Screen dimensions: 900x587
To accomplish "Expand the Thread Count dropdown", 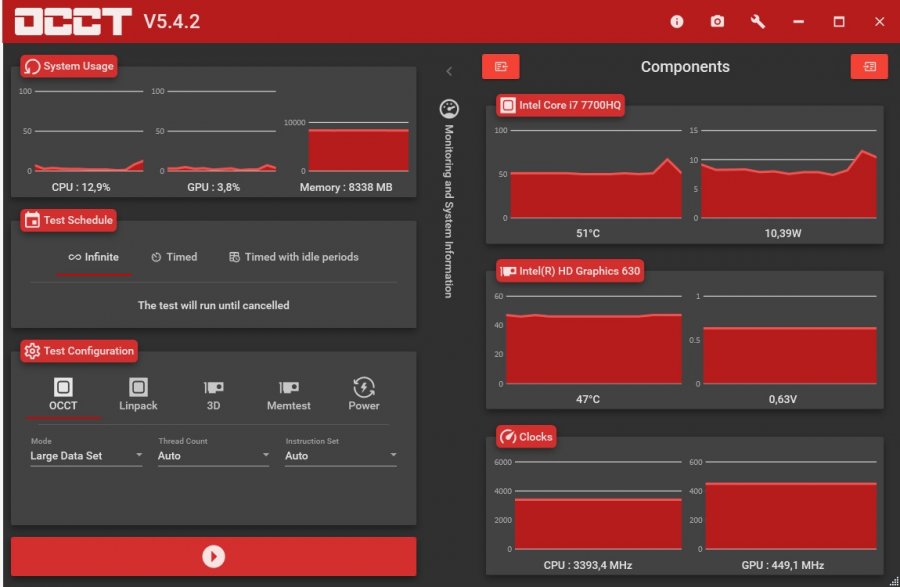I will (214, 456).
